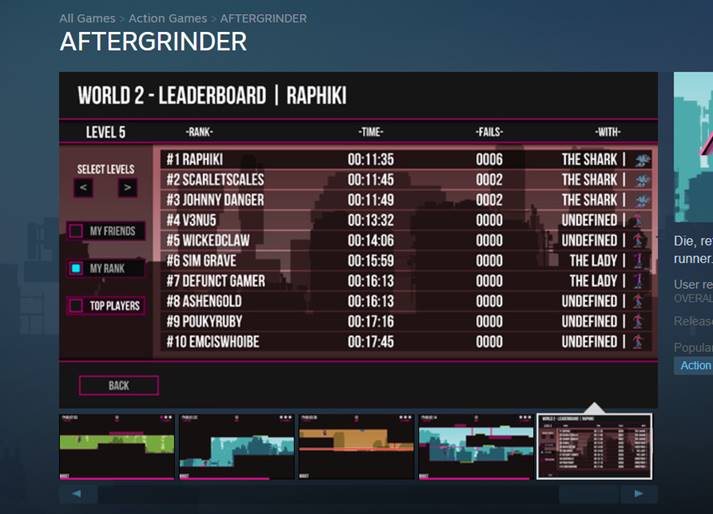Toggle the My Rank checkbox

coord(76,268)
